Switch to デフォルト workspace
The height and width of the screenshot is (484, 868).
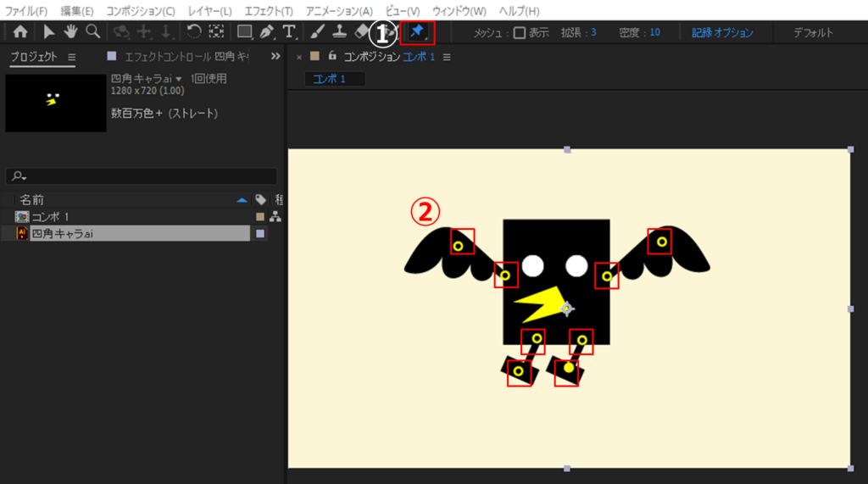(x=813, y=33)
